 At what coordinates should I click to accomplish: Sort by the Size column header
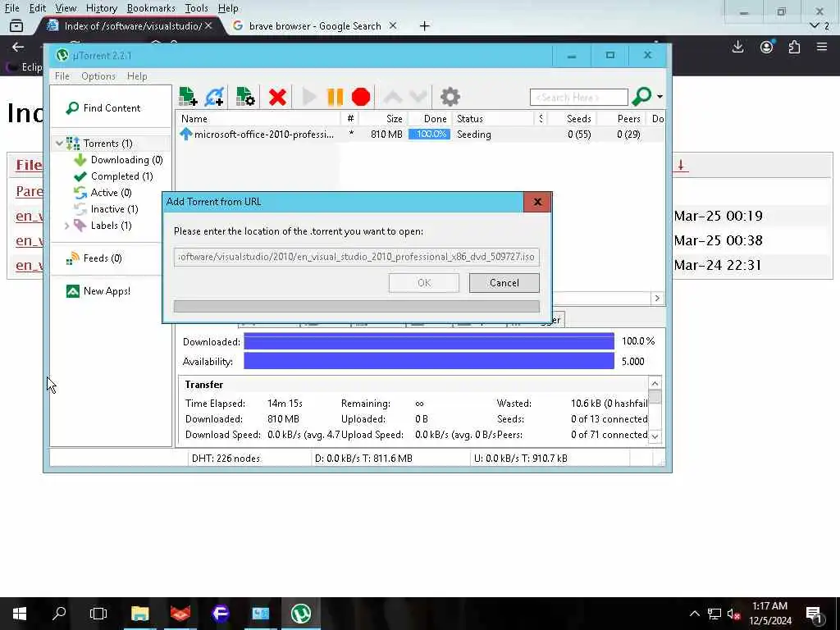click(384, 119)
